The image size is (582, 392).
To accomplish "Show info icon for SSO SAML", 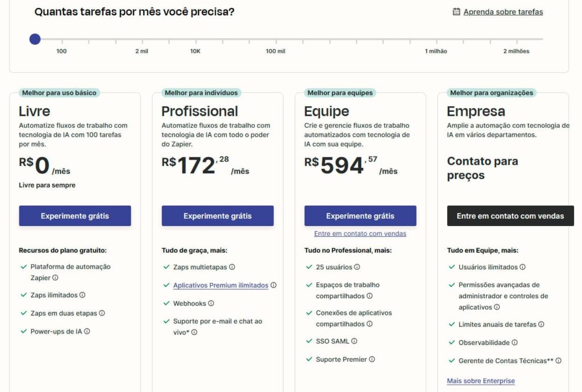I will (x=354, y=341).
